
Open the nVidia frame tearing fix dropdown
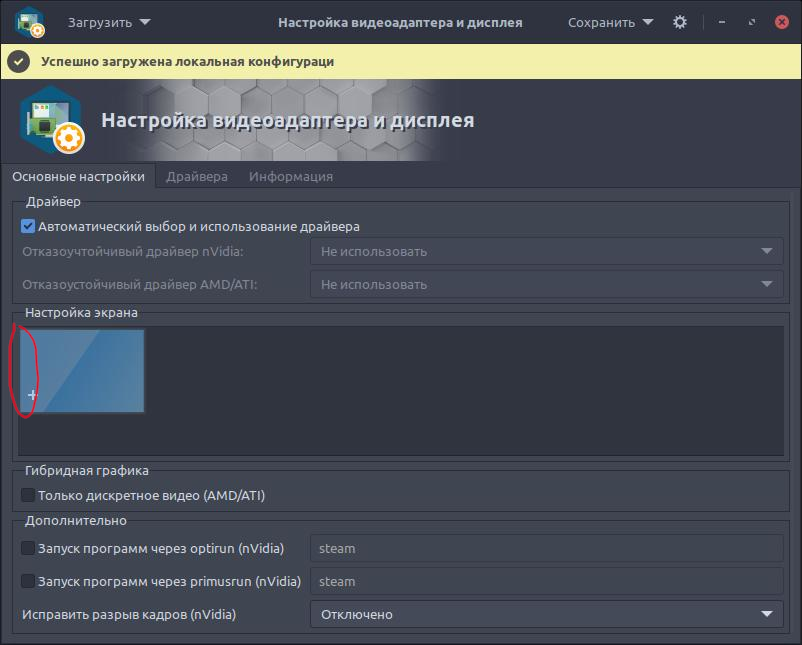click(546, 614)
